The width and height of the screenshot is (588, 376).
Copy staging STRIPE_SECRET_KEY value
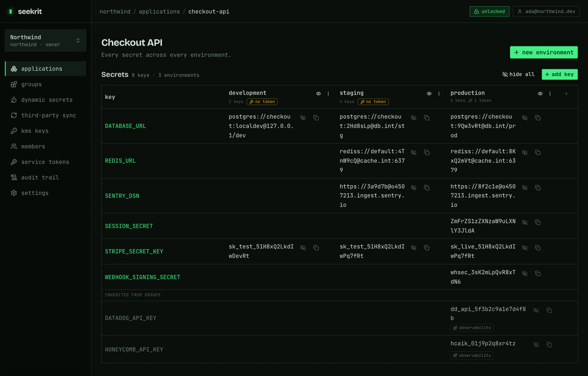pos(426,248)
